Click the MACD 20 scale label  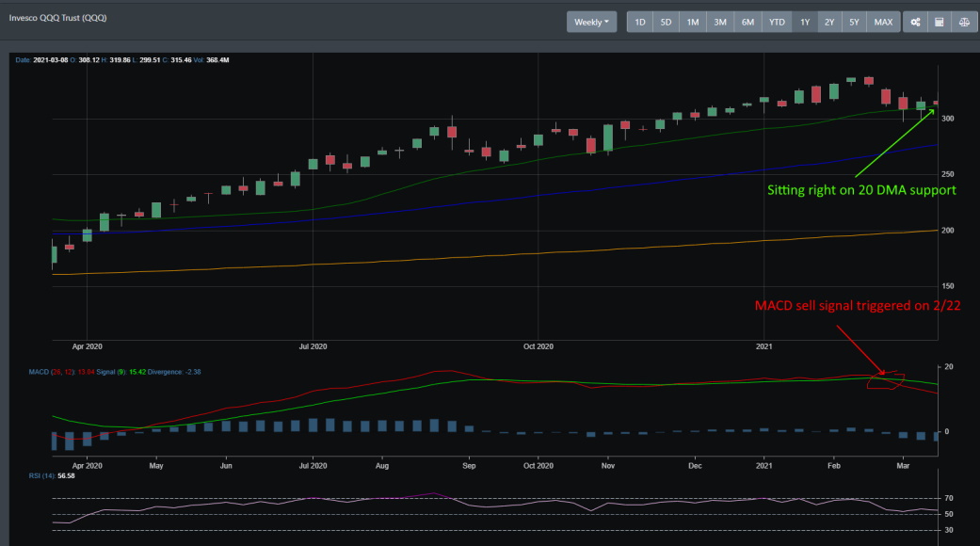[x=949, y=367]
